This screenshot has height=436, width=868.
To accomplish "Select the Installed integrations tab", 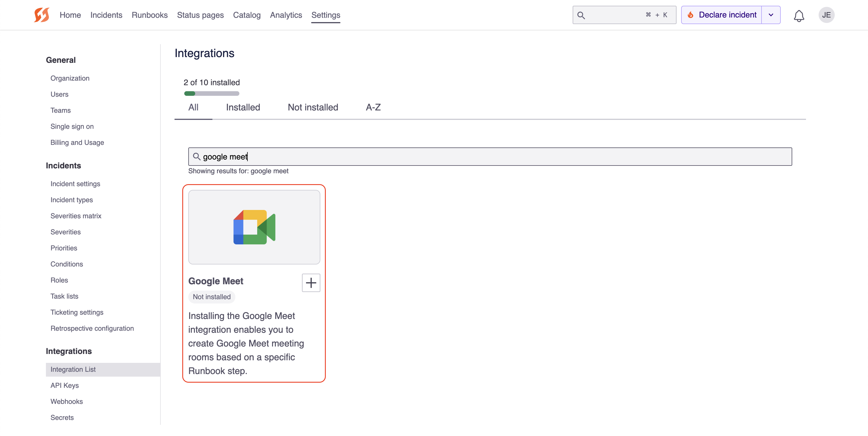I will (x=243, y=107).
